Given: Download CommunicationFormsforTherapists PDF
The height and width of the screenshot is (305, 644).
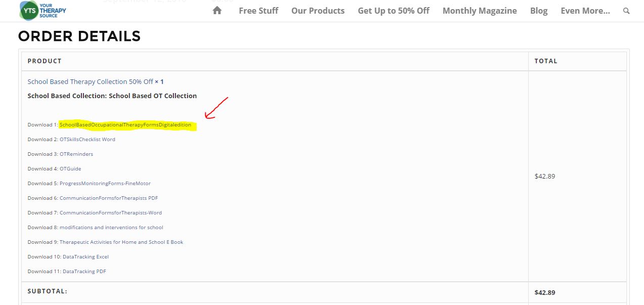Looking at the screenshot, I should [x=109, y=198].
